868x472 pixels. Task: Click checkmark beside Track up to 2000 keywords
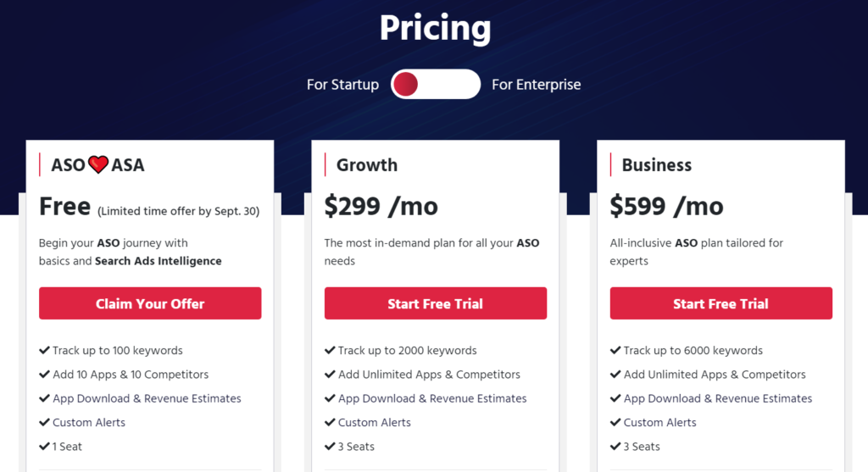pos(330,350)
